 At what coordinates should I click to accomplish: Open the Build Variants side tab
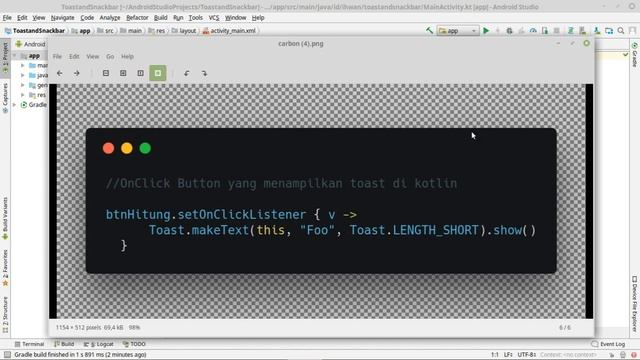5,218
